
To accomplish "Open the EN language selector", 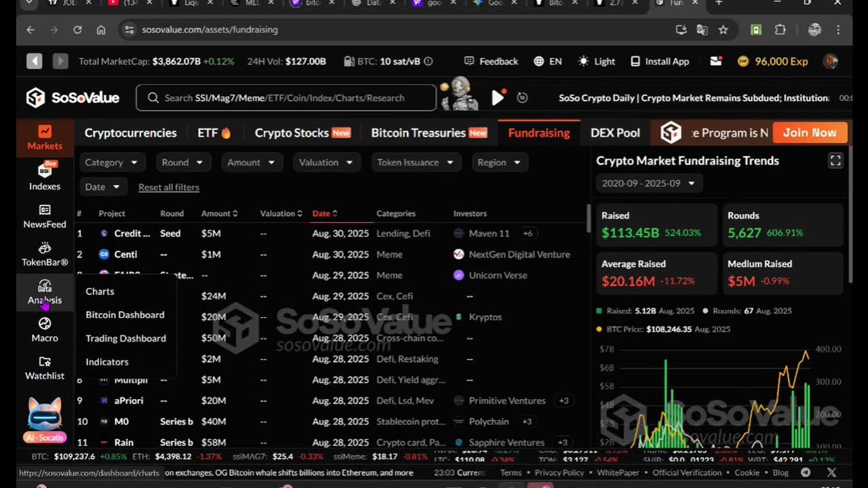I will coord(548,61).
